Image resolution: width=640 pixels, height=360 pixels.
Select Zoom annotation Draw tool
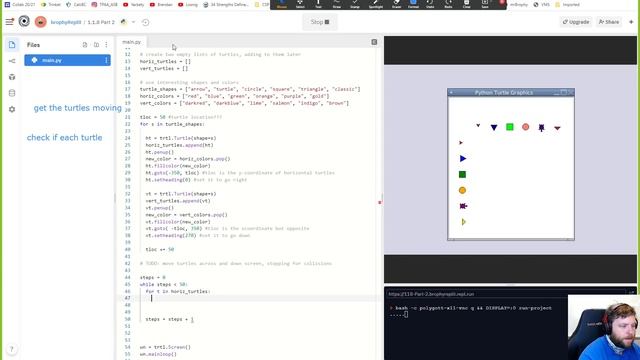coord(337,4)
